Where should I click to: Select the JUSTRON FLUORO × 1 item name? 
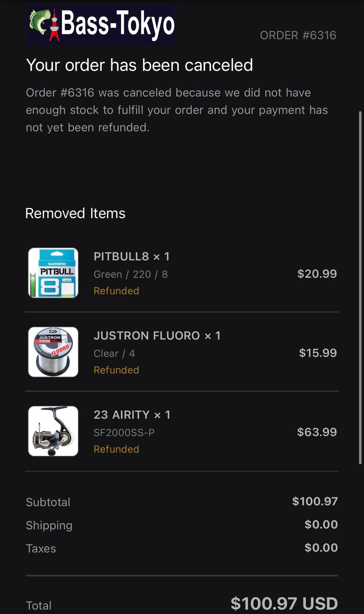[x=157, y=336]
